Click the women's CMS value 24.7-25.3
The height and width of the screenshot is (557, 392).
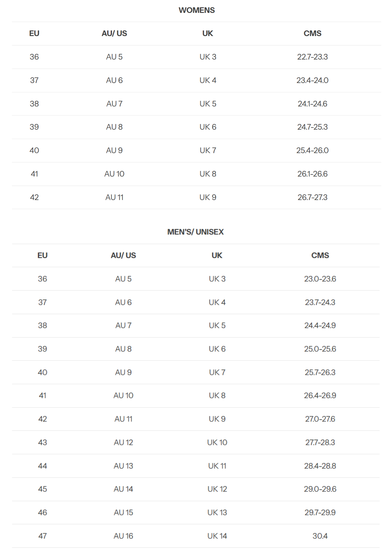(x=312, y=127)
